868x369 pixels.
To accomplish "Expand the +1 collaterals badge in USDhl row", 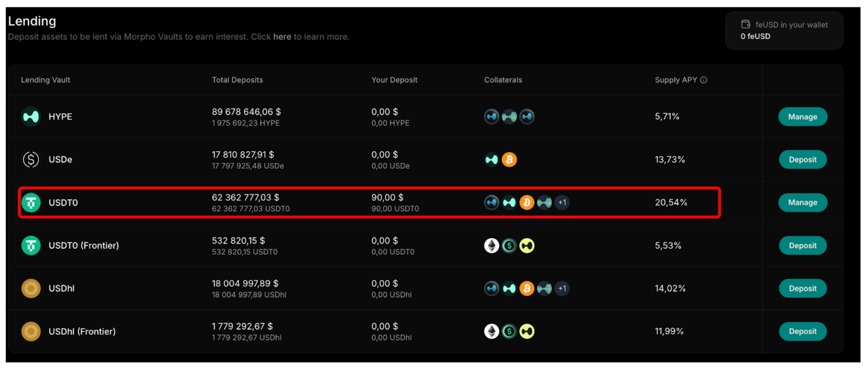I will (x=562, y=288).
